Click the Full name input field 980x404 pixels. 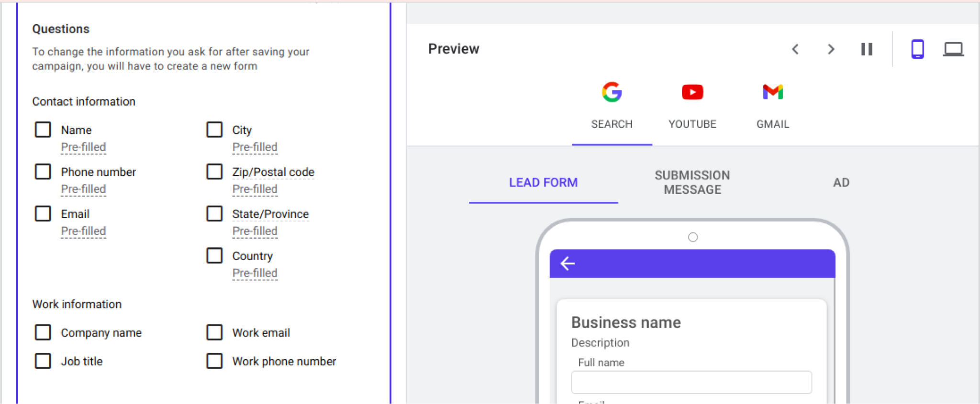pos(691,382)
